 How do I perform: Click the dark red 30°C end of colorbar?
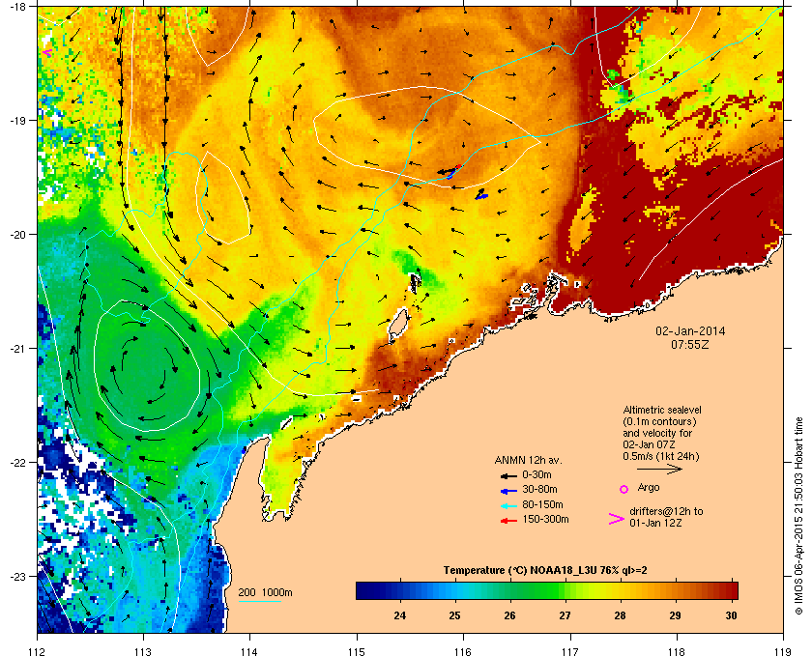click(x=733, y=590)
